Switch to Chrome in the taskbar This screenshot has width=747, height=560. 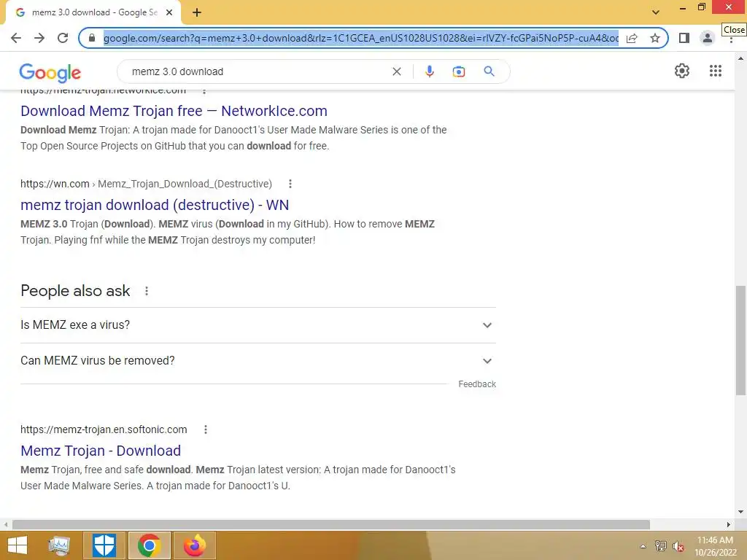point(149,545)
